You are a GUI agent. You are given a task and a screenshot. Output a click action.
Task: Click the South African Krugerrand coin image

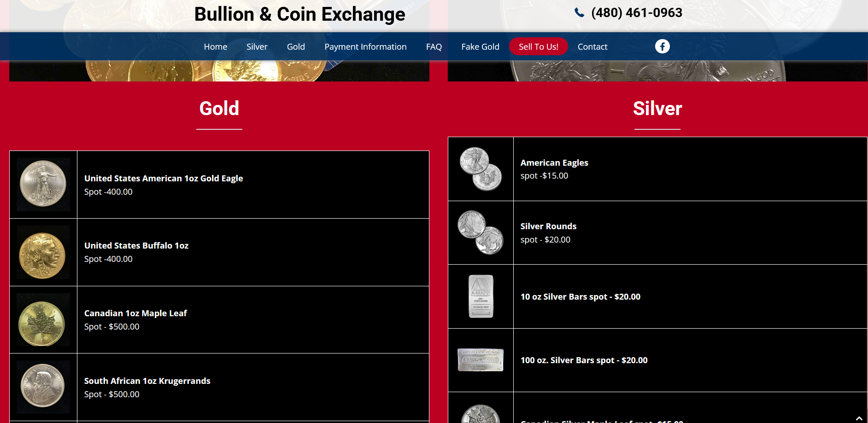(x=43, y=387)
